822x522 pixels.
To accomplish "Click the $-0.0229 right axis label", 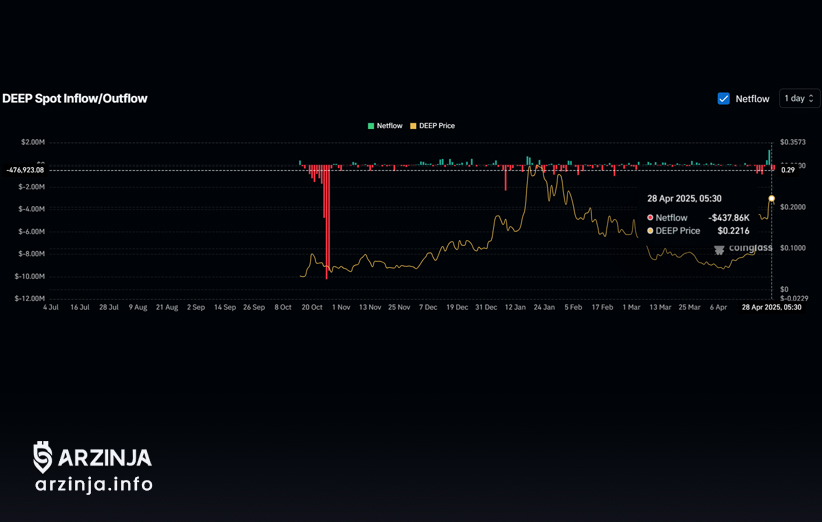I will coord(794,298).
